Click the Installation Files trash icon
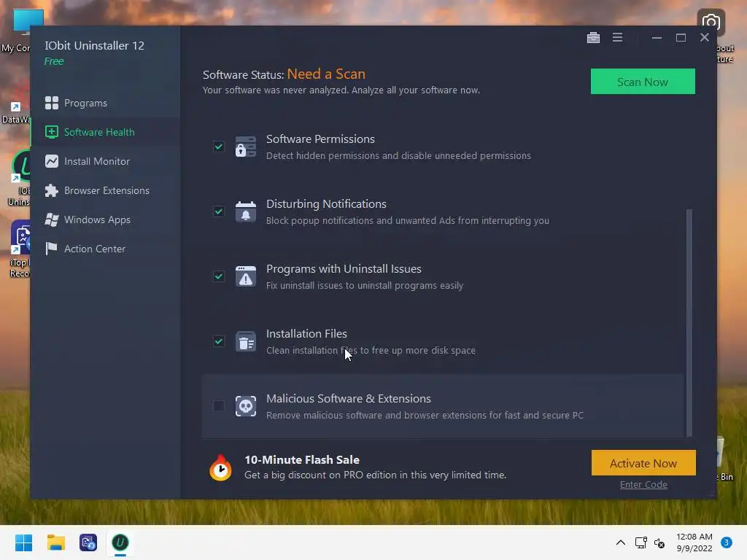The width and height of the screenshot is (747, 560). [x=246, y=341]
